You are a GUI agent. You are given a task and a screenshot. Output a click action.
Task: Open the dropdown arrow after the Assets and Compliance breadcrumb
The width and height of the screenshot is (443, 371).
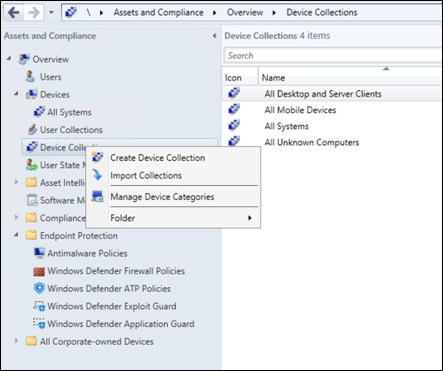(x=215, y=13)
